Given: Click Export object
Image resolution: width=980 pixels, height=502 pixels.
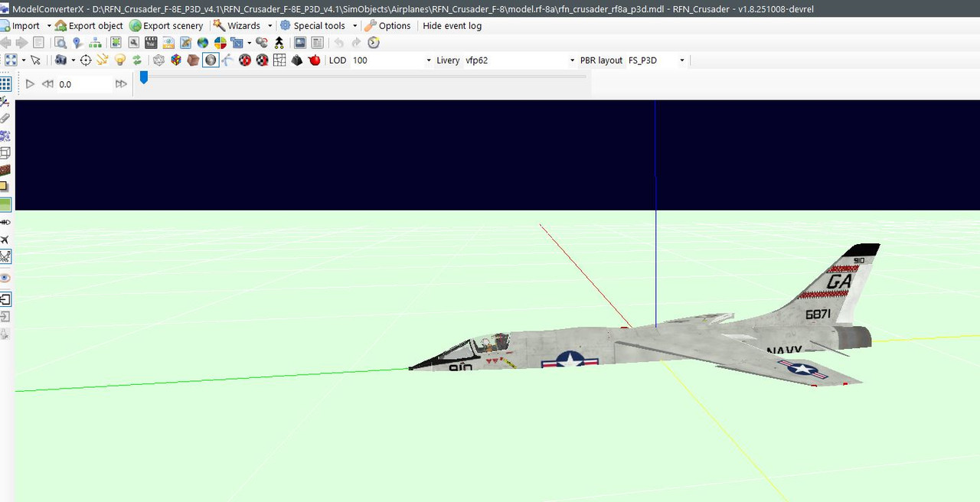Looking at the screenshot, I should (x=89, y=25).
